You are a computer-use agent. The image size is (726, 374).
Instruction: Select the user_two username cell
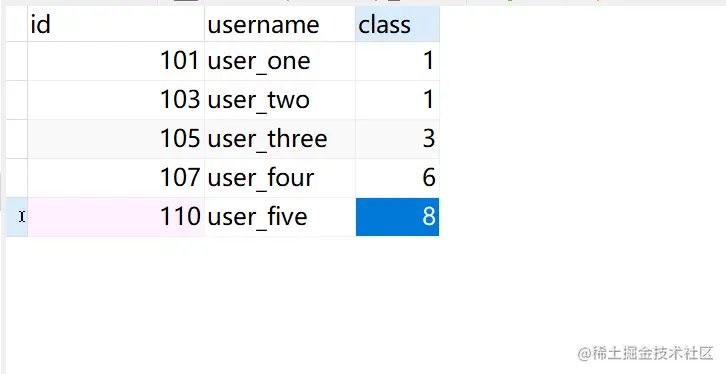coord(280,100)
